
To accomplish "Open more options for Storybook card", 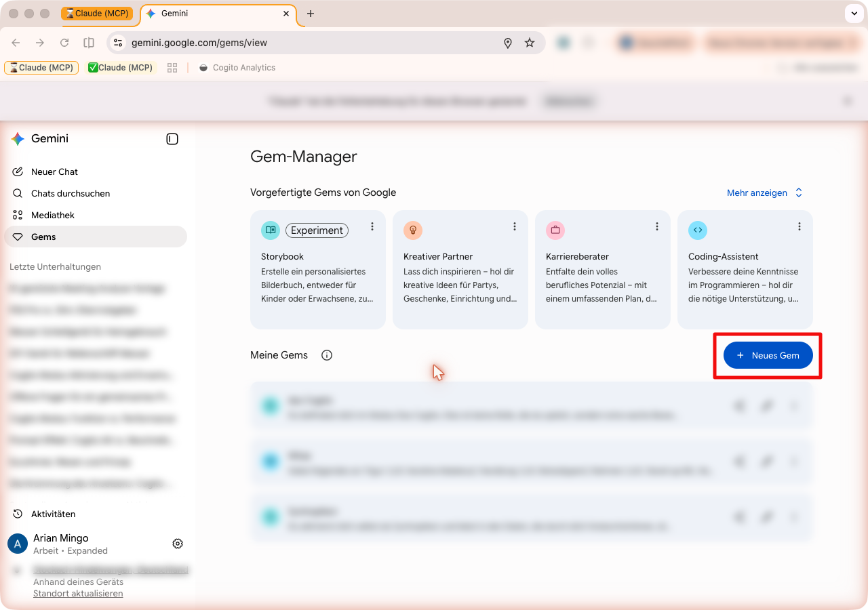I will tap(372, 226).
